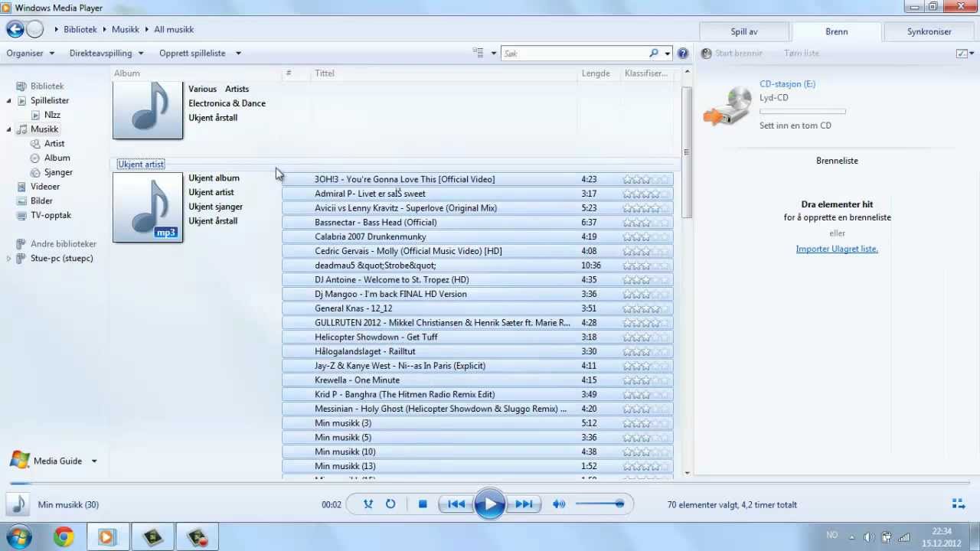The width and height of the screenshot is (980, 551).
Task: Click the large Play button
Action: (x=490, y=504)
